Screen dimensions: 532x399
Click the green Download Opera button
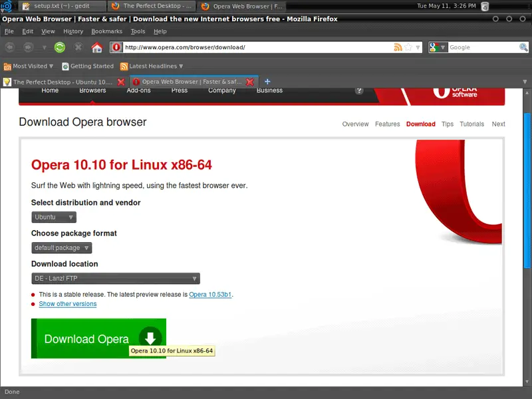tap(98, 338)
